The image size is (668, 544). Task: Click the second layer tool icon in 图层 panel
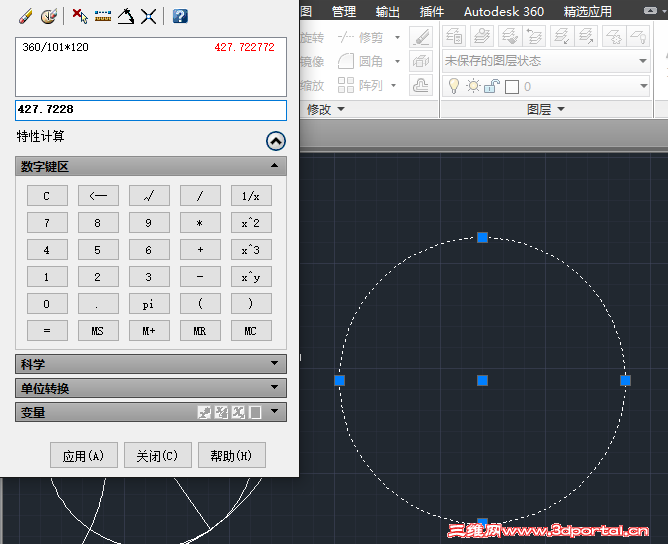coord(481,36)
